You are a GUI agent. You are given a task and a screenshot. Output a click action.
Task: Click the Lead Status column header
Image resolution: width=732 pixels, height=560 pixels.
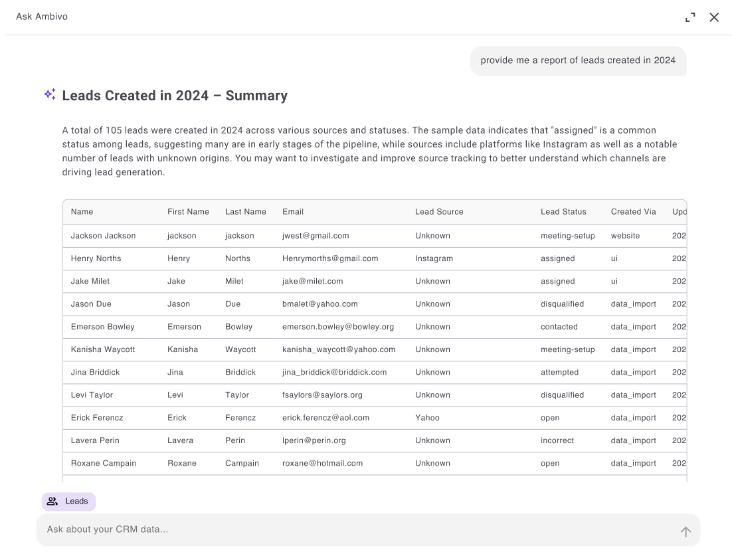pos(563,211)
